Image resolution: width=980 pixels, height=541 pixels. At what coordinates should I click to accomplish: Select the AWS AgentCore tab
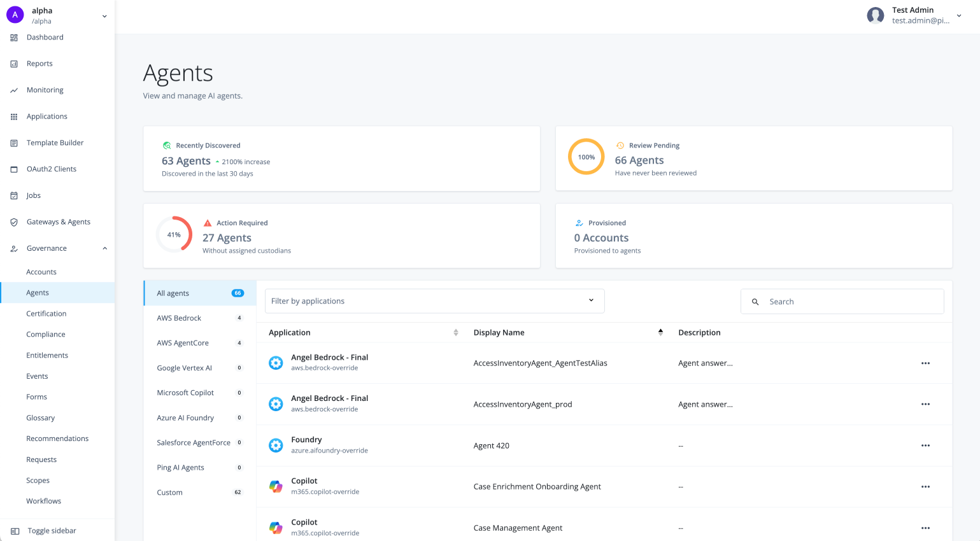[x=200, y=343]
